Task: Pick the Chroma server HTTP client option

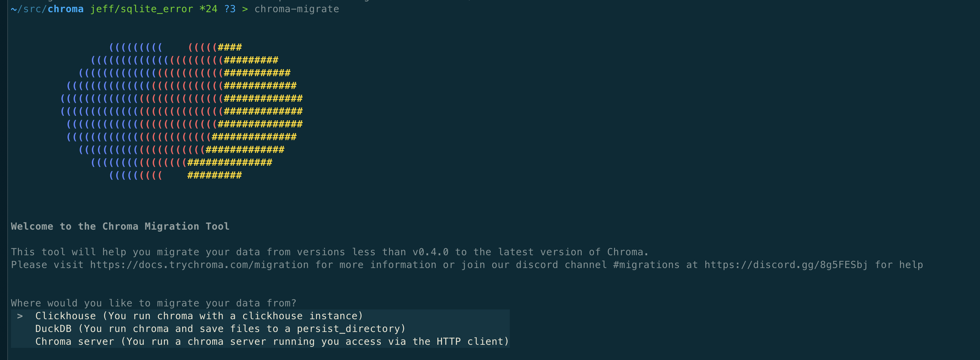Action: tap(272, 342)
